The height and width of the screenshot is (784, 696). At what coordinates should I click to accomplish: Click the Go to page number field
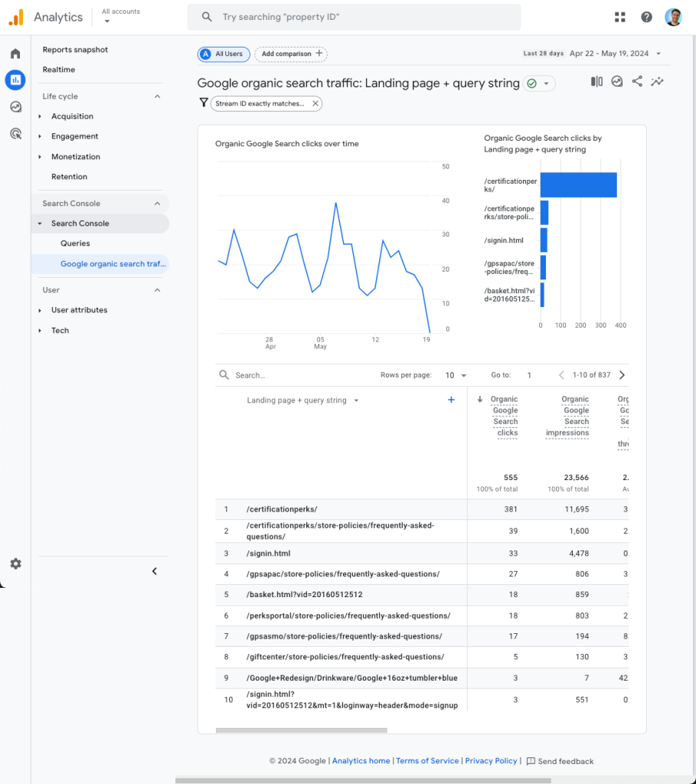click(x=529, y=375)
